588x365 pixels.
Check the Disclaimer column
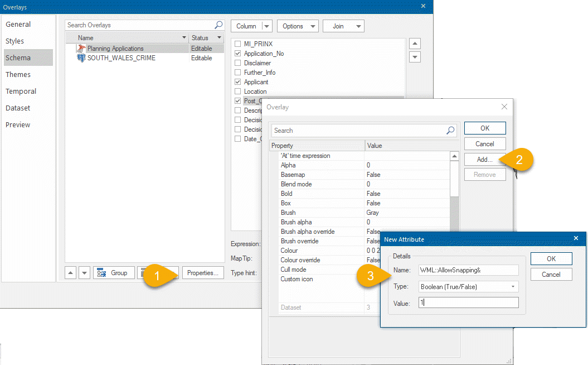(236, 63)
